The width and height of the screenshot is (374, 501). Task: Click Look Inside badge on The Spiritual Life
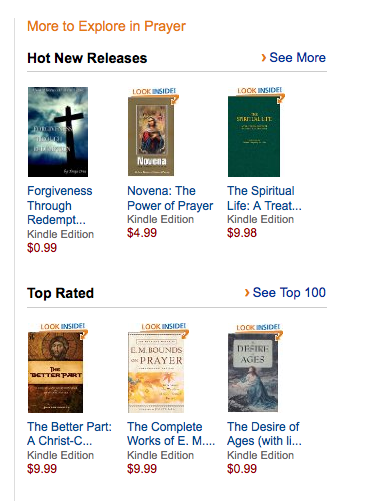(x=260, y=90)
